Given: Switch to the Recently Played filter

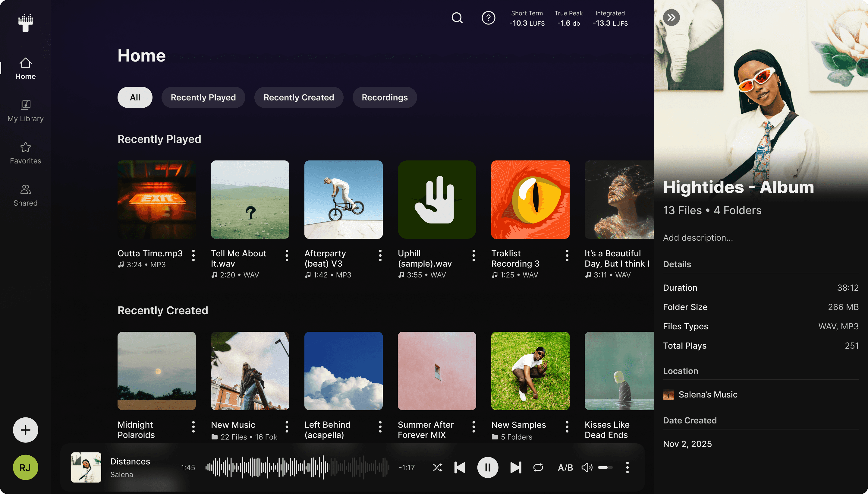Looking at the screenshot, I should pyautogui.click(x=203, y=97).
